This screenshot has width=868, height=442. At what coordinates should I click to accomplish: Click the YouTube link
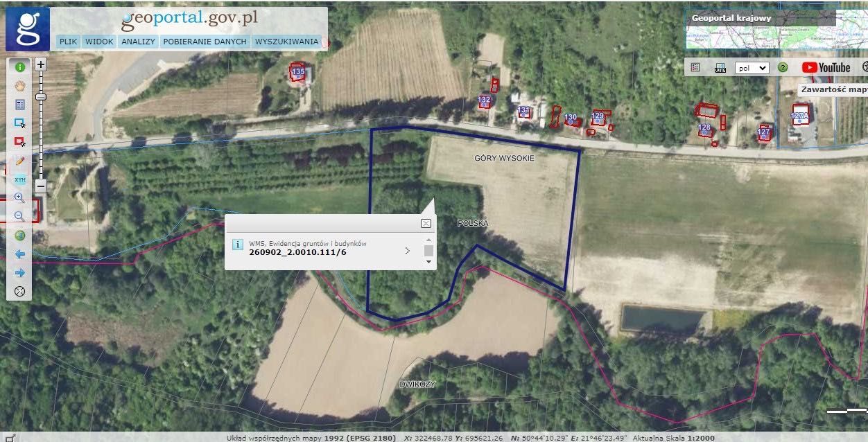[x=826, y=67]
